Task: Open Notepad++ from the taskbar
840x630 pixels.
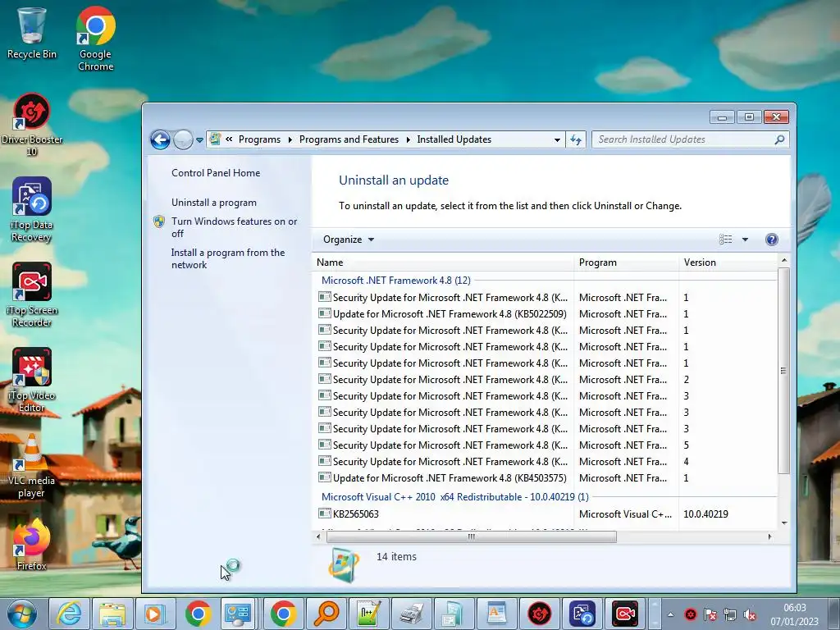Action: [369, 614]
